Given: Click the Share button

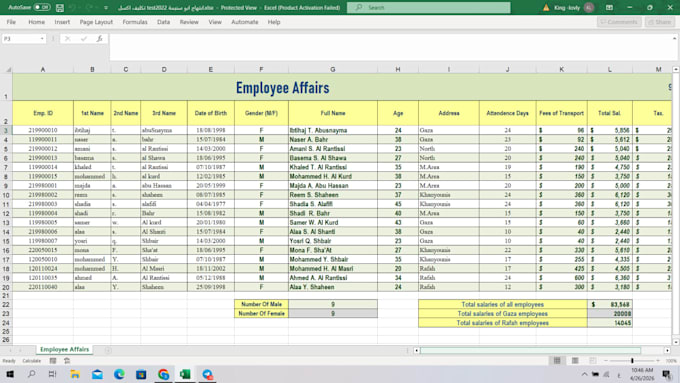Looking at the screenshot, I should click(660, 22).
